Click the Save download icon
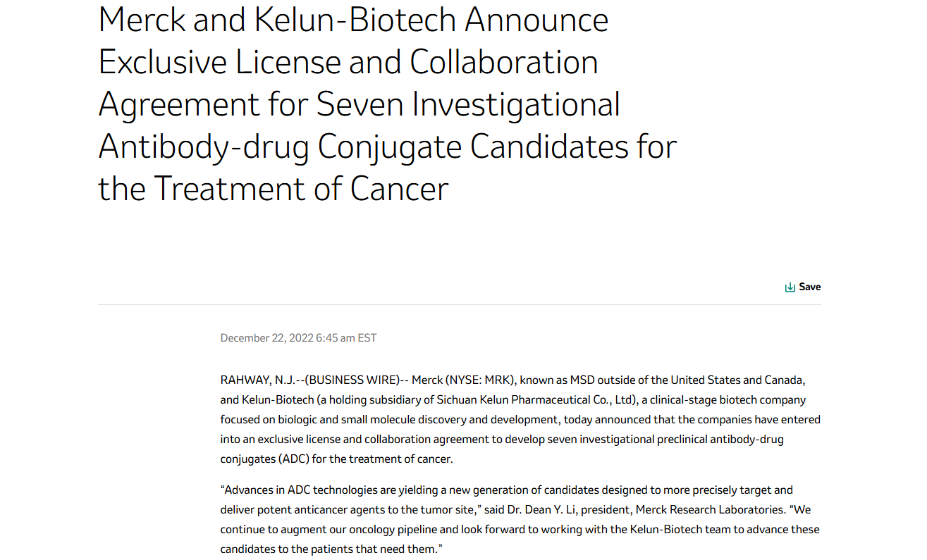This screenshot has width=927, height=560. [x=790, y=287]
